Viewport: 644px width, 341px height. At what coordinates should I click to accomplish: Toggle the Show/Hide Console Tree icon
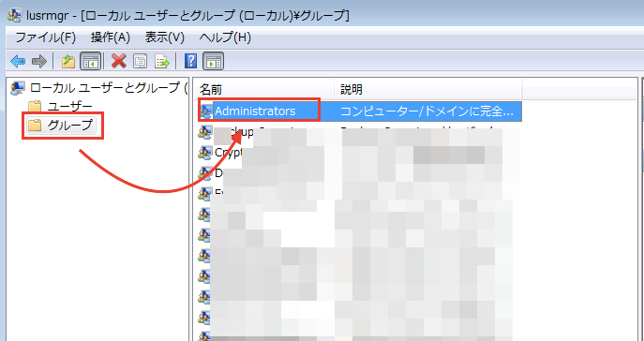click(90, 62)
